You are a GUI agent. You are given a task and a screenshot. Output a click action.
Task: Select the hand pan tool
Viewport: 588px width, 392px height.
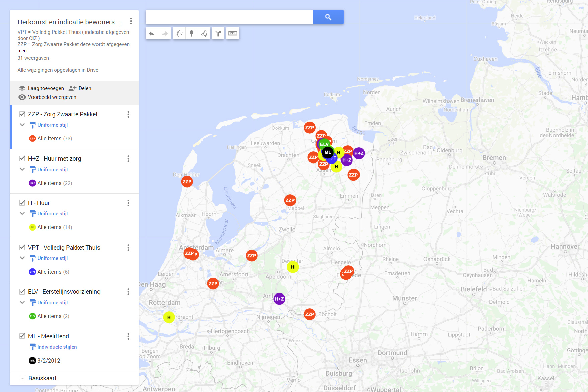click(x=179, y=34)
